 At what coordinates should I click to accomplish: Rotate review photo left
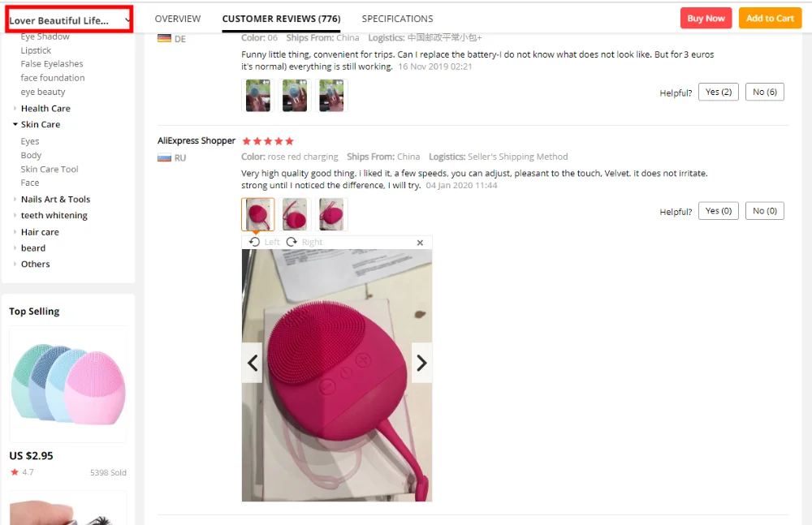point(264,242)
